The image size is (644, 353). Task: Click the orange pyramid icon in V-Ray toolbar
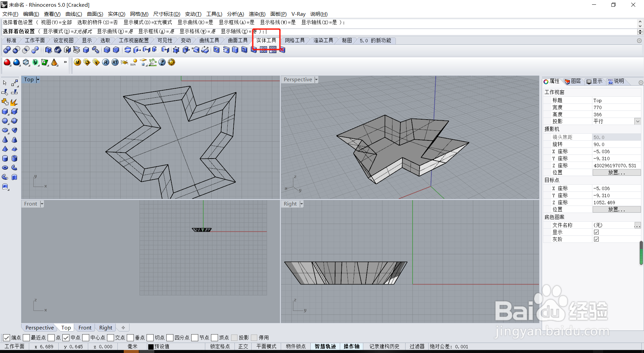pyautogui.click(x=54, y=62)
